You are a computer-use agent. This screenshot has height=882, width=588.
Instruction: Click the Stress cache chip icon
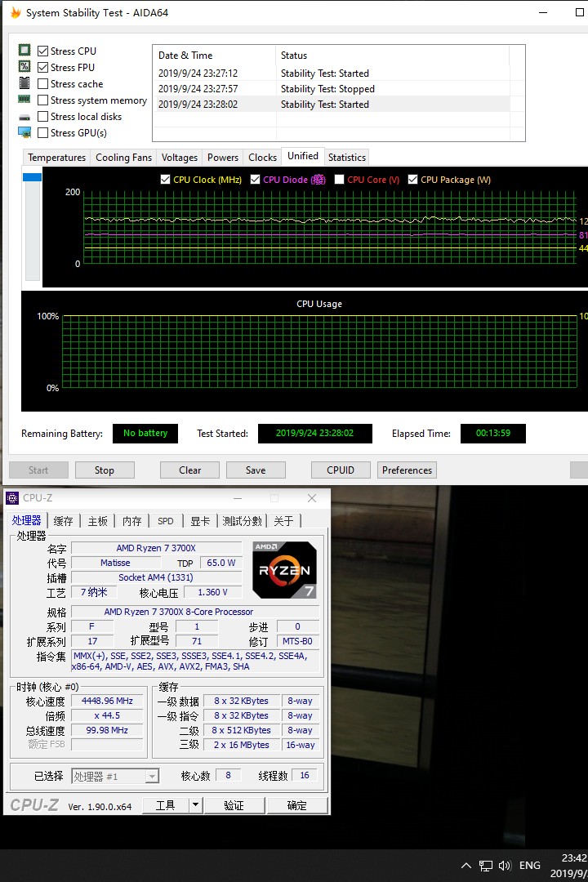pos(24,82)
